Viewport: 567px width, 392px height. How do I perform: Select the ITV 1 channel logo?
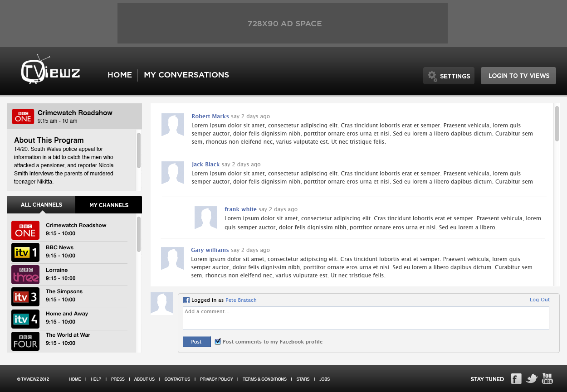coord(25,252)
